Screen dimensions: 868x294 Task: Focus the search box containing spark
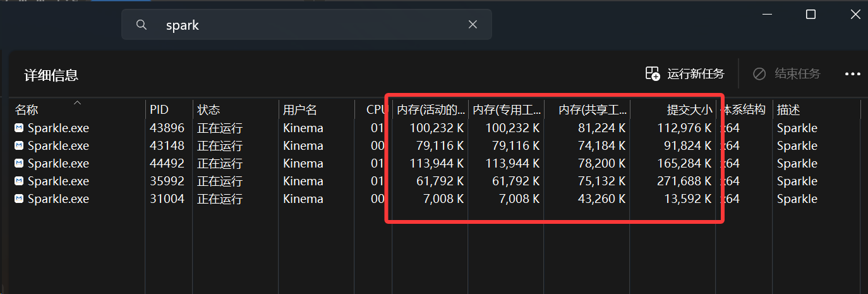click(306, 25)
